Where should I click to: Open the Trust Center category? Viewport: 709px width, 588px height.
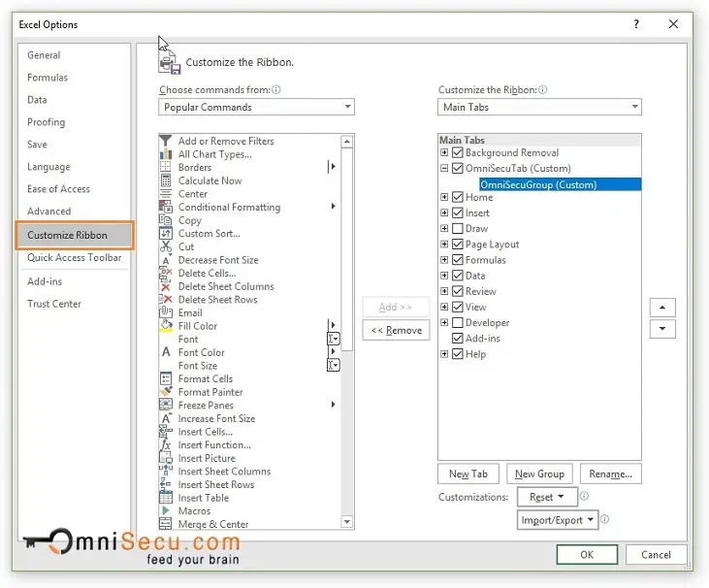[x=54, y=304]
